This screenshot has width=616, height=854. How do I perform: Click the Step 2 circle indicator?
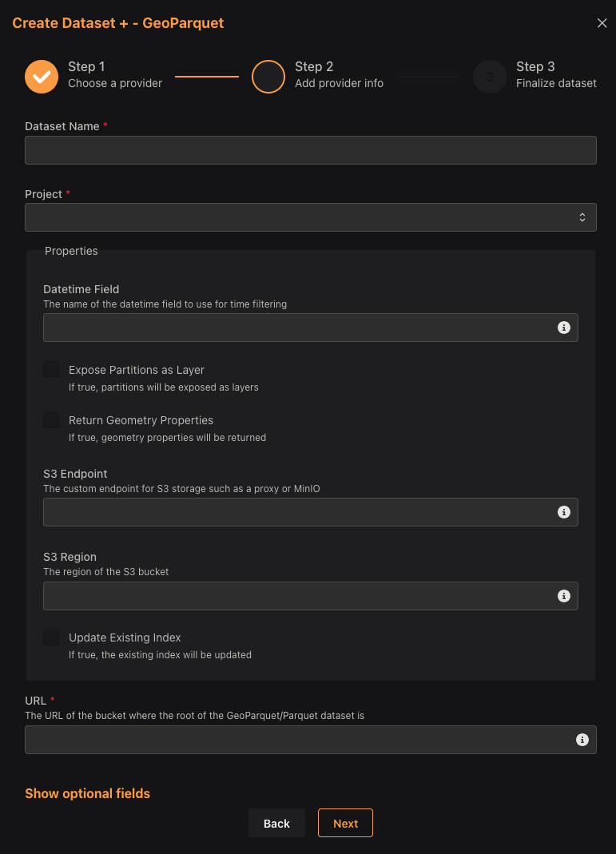(268, 77)
